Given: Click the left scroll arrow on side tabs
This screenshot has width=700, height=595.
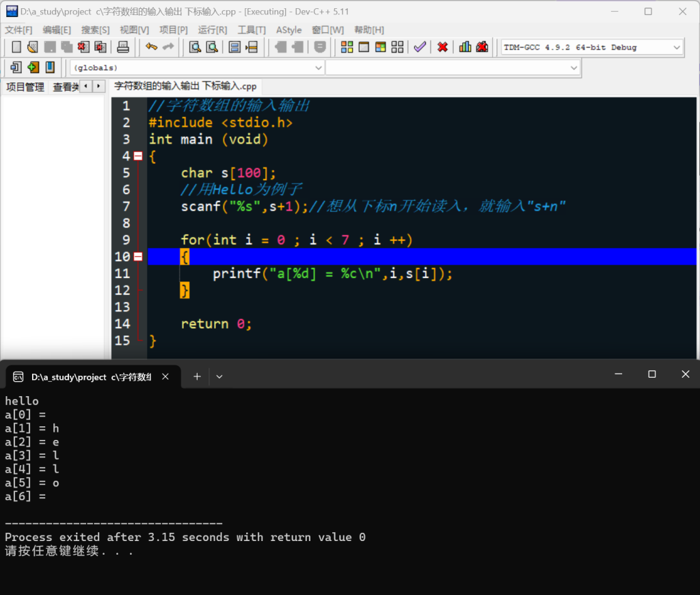Looking at the screenshot, I should (85, 86).
